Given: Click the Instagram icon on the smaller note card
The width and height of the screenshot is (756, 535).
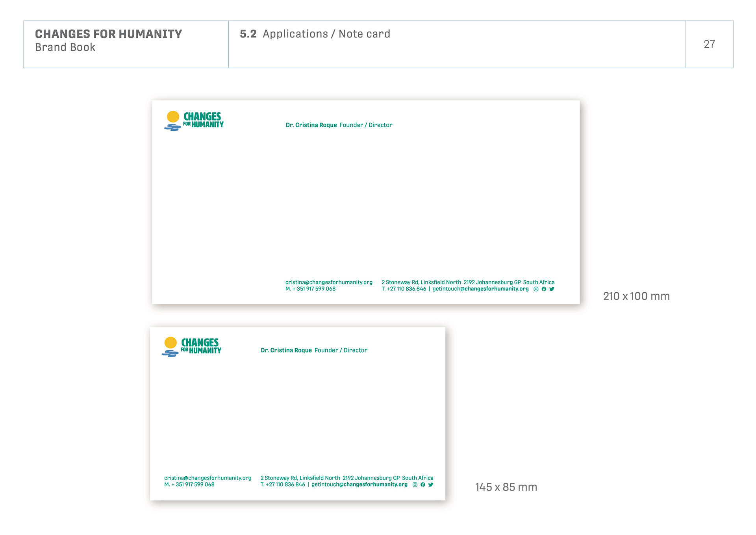Looking at the screenshot, I should click(415, 485).
